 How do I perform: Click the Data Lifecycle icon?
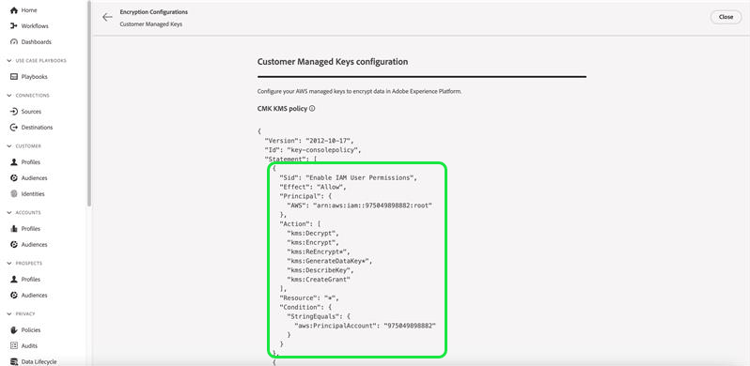(x=14, y=361)
